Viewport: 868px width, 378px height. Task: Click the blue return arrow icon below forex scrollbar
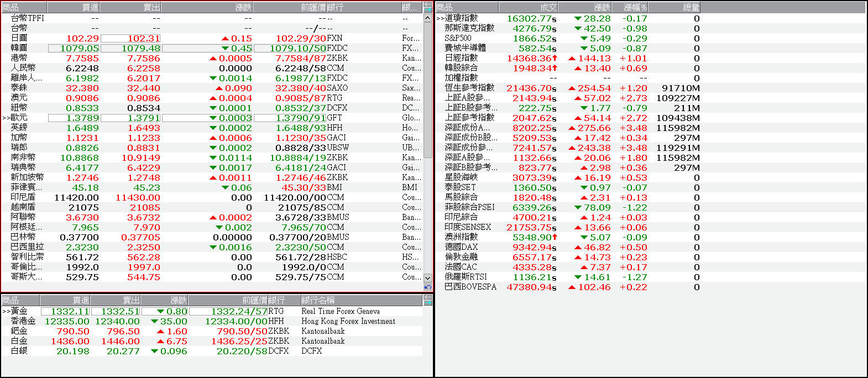[x=427, y=287]
